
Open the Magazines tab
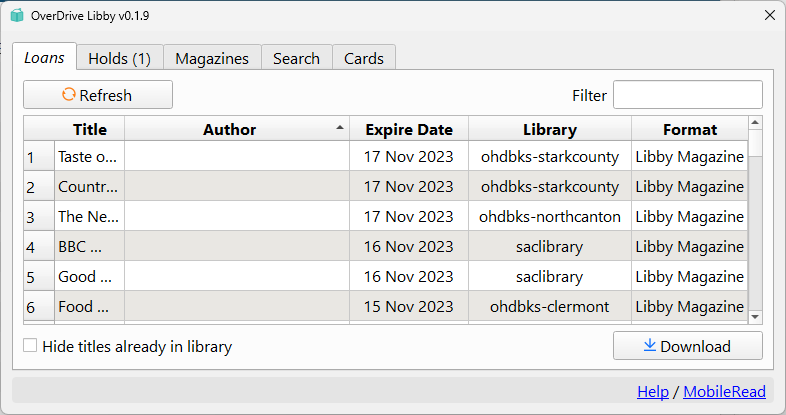(x=212, y=58)
